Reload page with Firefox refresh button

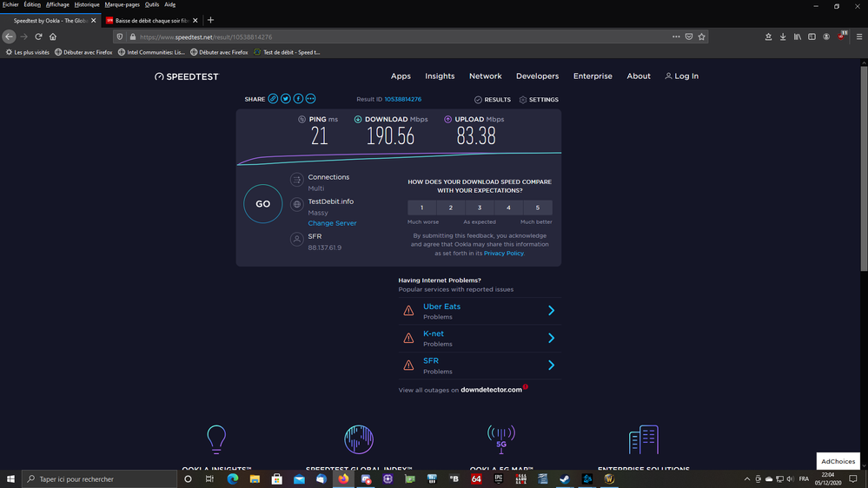click(x=38, y=36)
